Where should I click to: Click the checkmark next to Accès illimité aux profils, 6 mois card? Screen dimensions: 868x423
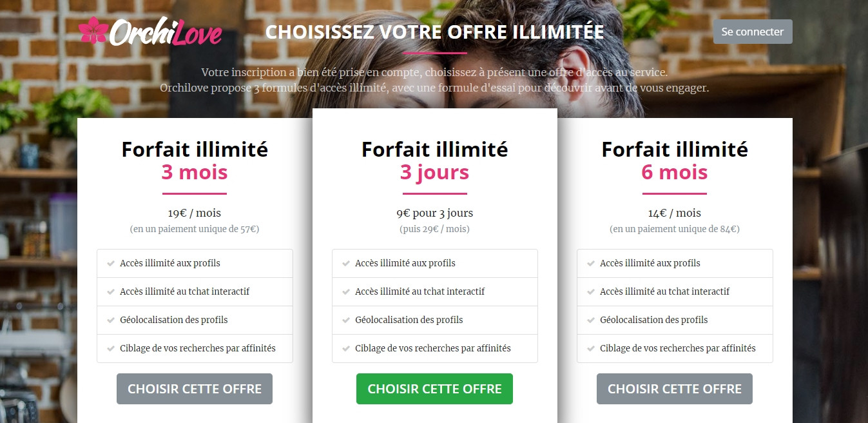[590, 263]
